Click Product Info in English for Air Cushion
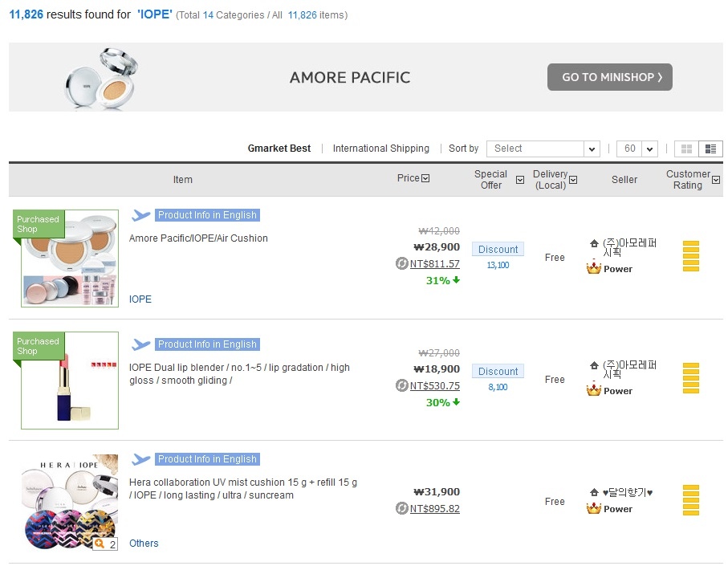 [207, 215]
